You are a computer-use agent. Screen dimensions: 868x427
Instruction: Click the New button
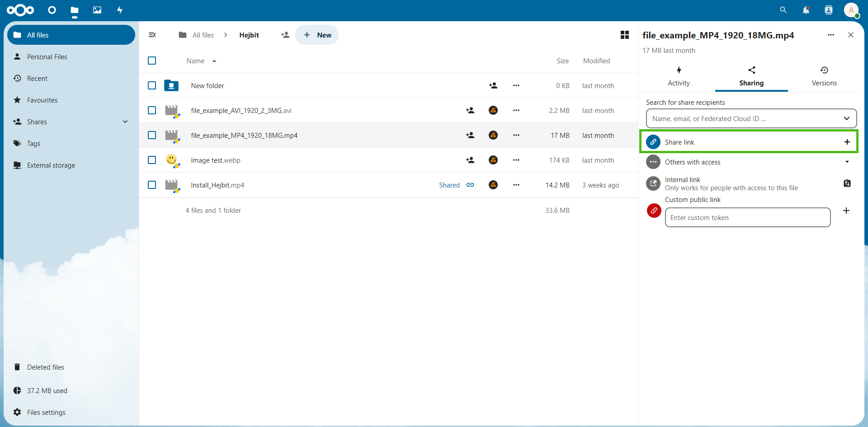[x=317, y=35]
